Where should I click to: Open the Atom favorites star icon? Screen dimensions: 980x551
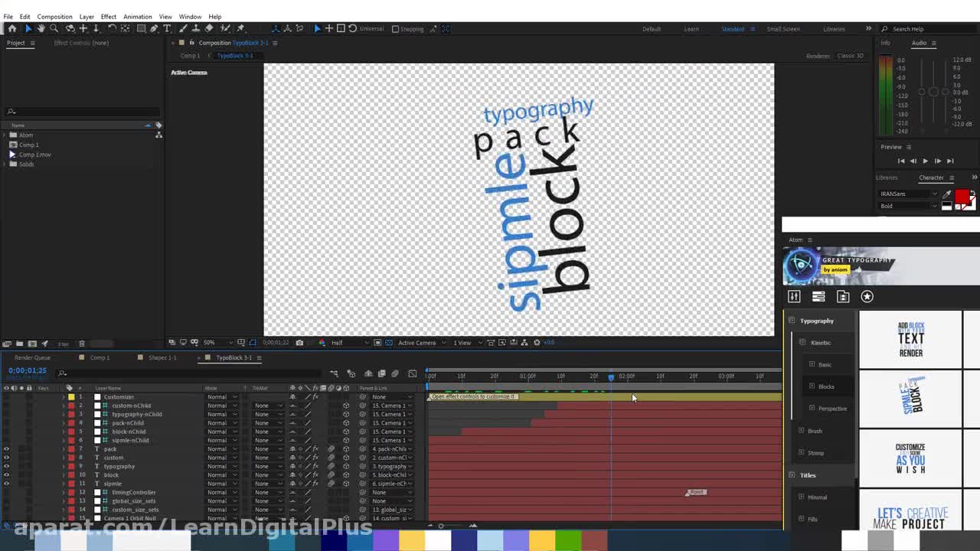point(867,296)
